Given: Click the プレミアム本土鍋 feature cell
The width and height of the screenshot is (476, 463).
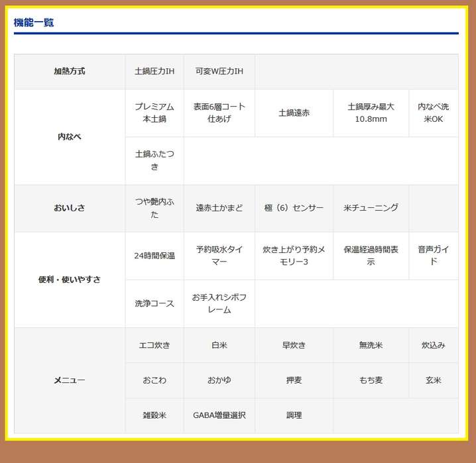Looking at the screenshot, I should click(154, 113).
